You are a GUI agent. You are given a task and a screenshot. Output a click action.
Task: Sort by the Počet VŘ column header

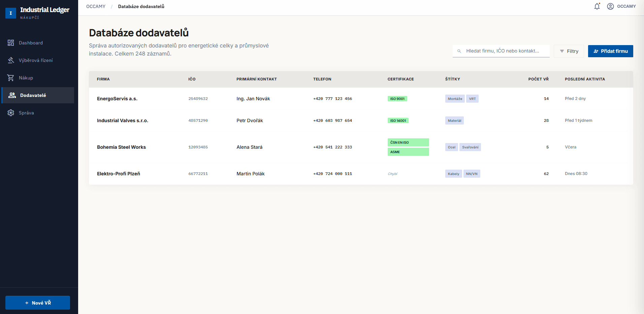click(x=538, y=79)
